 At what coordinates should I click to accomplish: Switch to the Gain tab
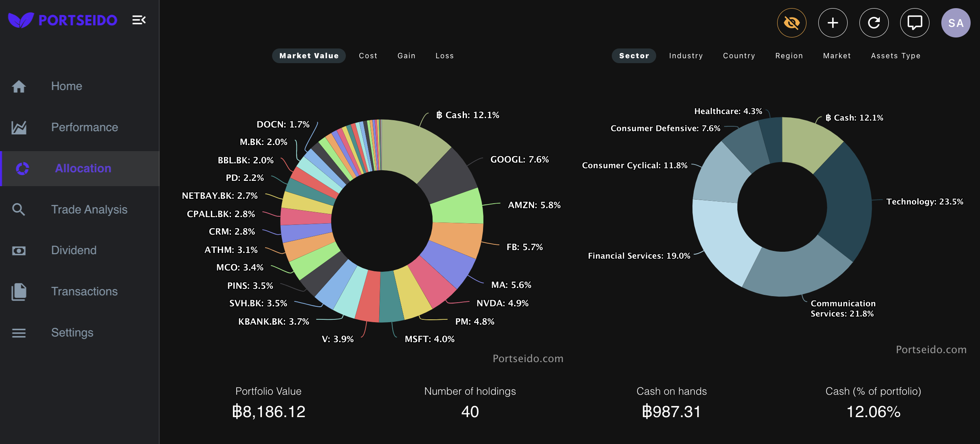[x=407, y=56]
